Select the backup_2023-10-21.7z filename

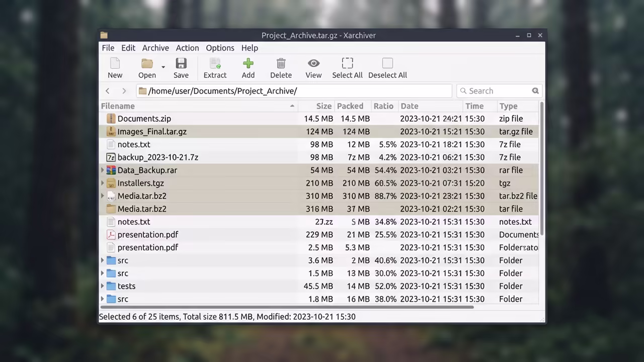[x=158, y=157]
